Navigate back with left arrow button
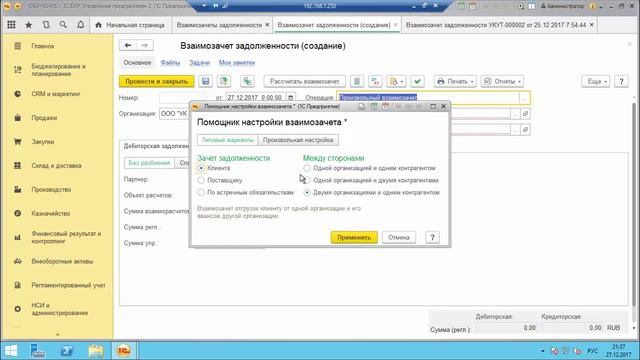The width and height of the screenshot is (640, 360). 128,45
